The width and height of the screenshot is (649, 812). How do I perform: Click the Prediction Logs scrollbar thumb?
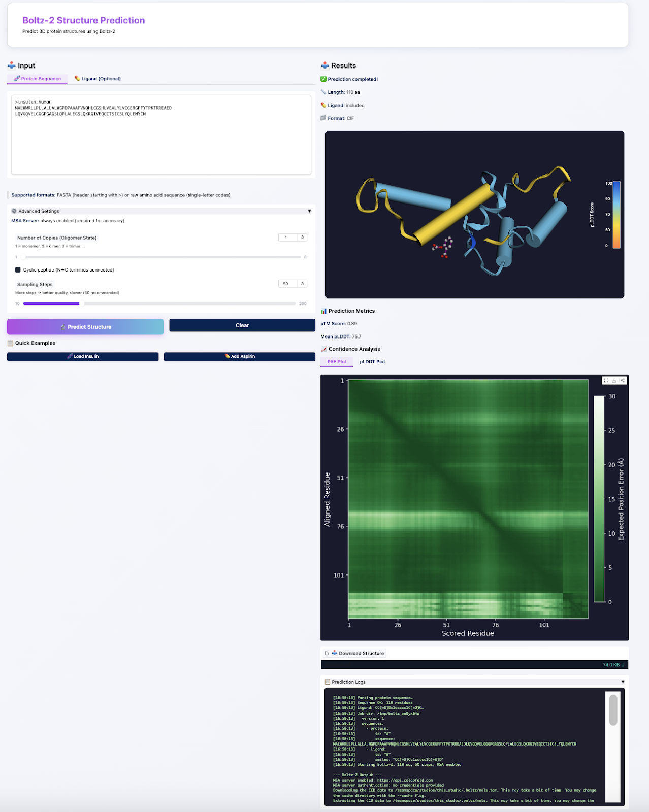point(613,710)
